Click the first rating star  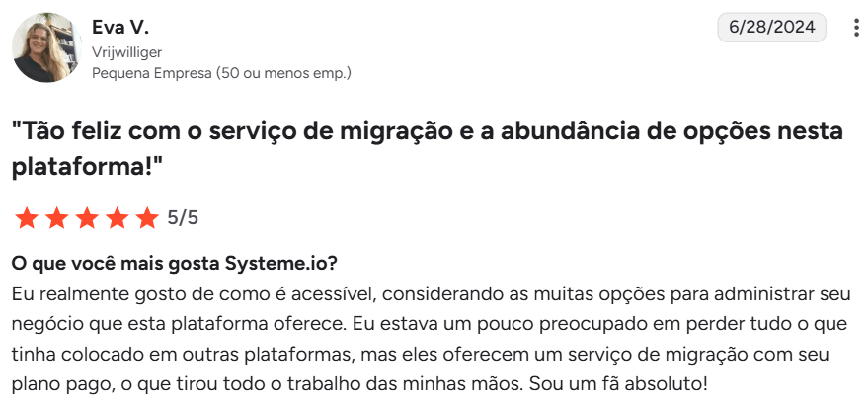[x=27, y=218]
